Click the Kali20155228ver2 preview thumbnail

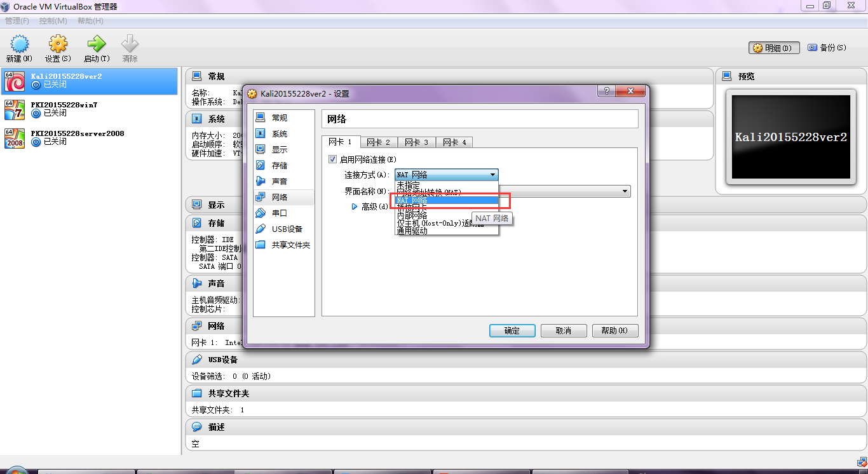point(791,137)
